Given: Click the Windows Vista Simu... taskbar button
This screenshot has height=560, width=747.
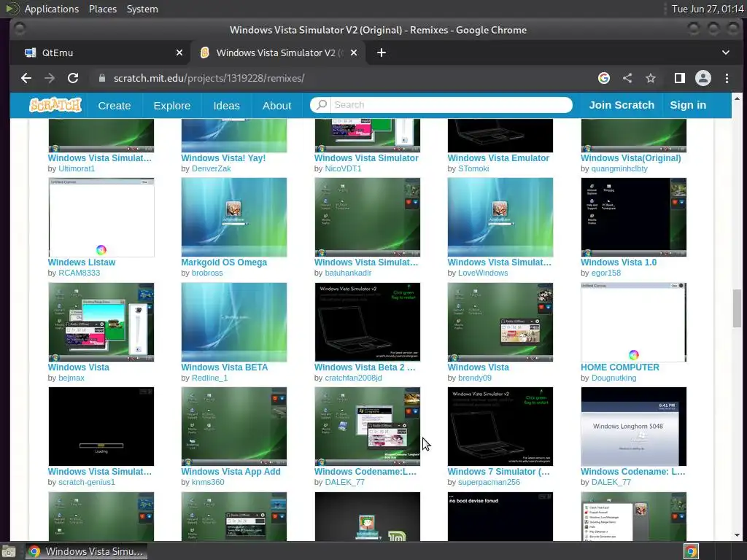Looking at the screenshot, I should point(86,551).
